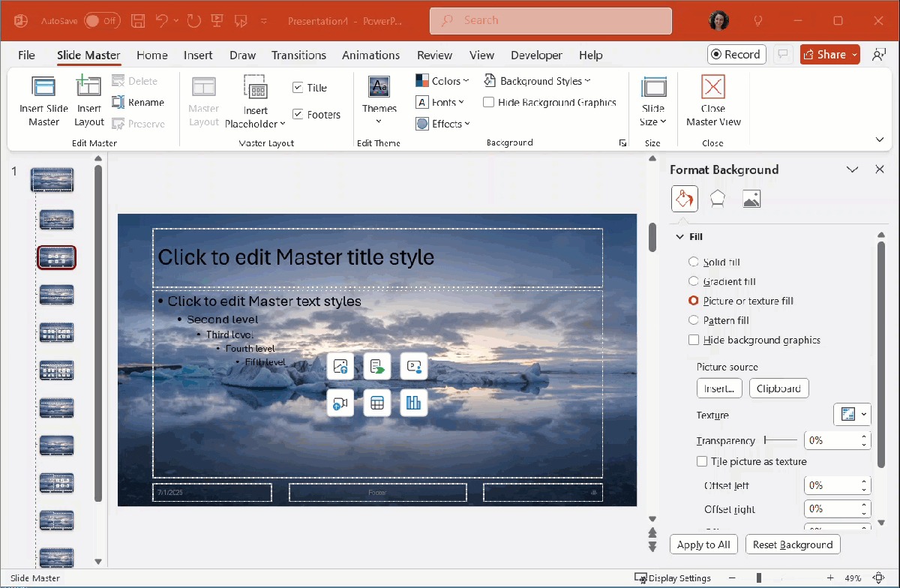Viewport: 900px width, 588px height.
Task: Click the Close Master View icon
Action: (x=712, y=88)
